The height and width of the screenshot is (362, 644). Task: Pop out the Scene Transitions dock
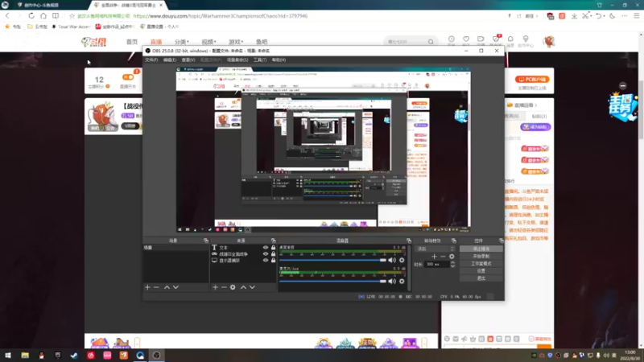454,241
